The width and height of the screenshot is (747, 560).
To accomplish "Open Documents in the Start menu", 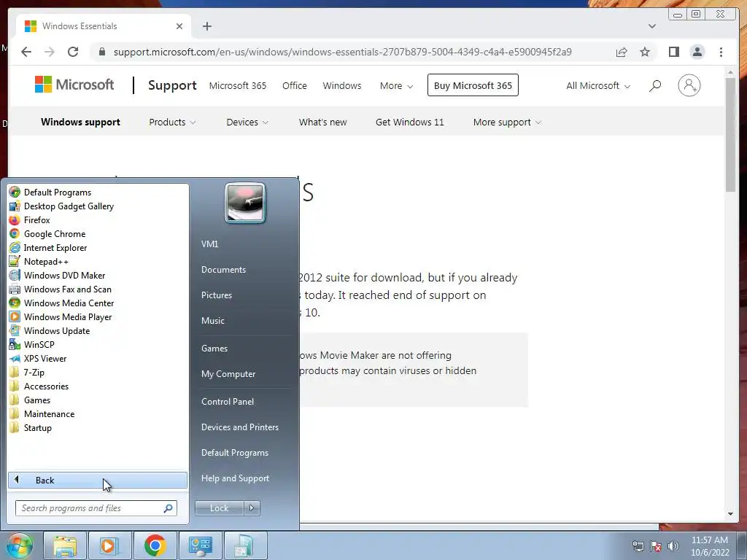I will tap(223, 270).
